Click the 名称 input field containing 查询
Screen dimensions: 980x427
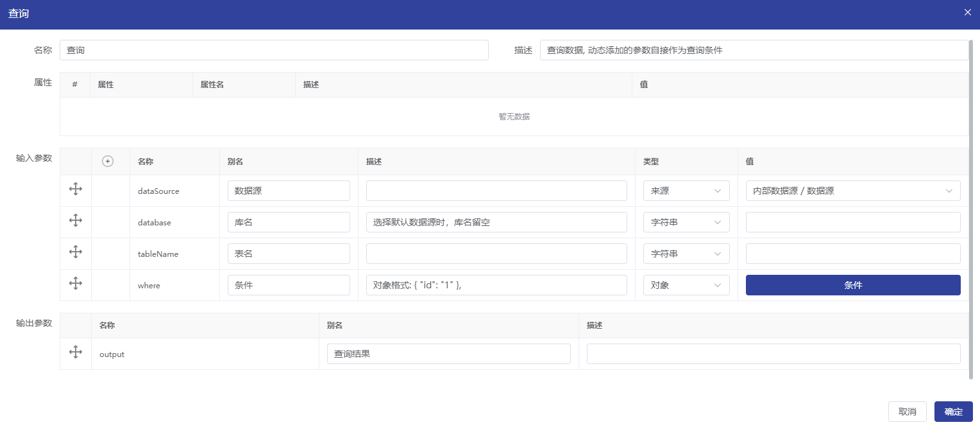274,50
